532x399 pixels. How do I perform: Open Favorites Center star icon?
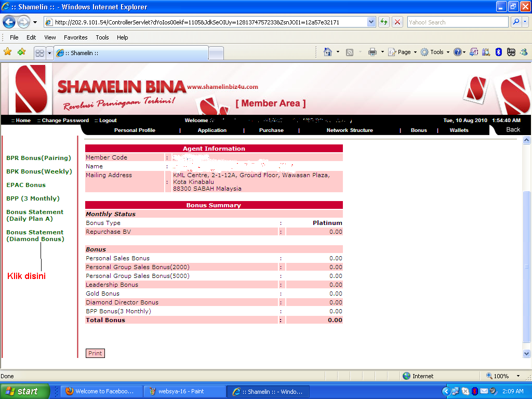pyautogui.click(x=7, y=52)
